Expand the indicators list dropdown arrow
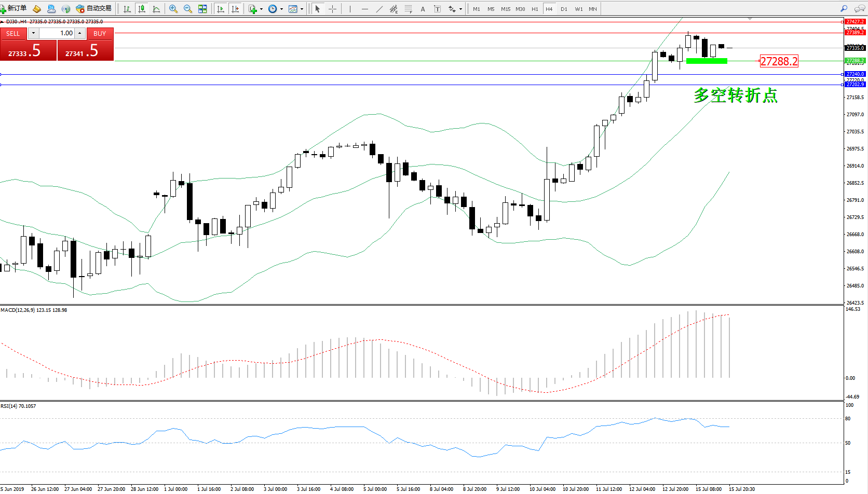The width and height of the screenshot is (868, 494). (x=261, y=9)
